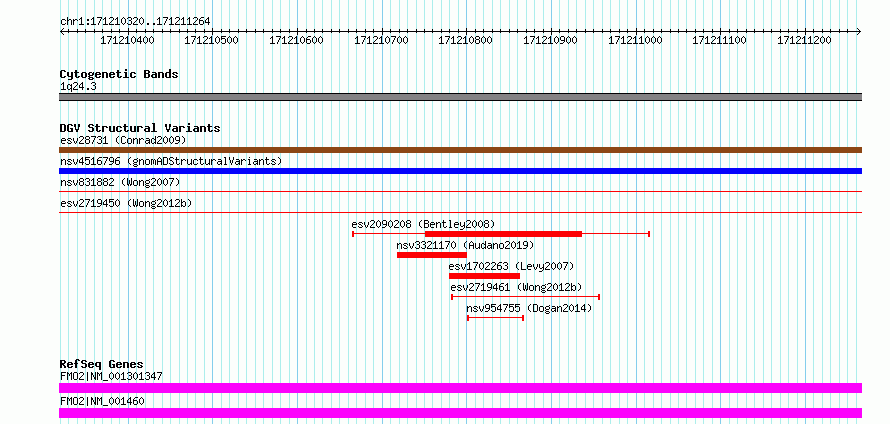
Task: Open the RefSeq Genes track title
Action: coord(102,364)
